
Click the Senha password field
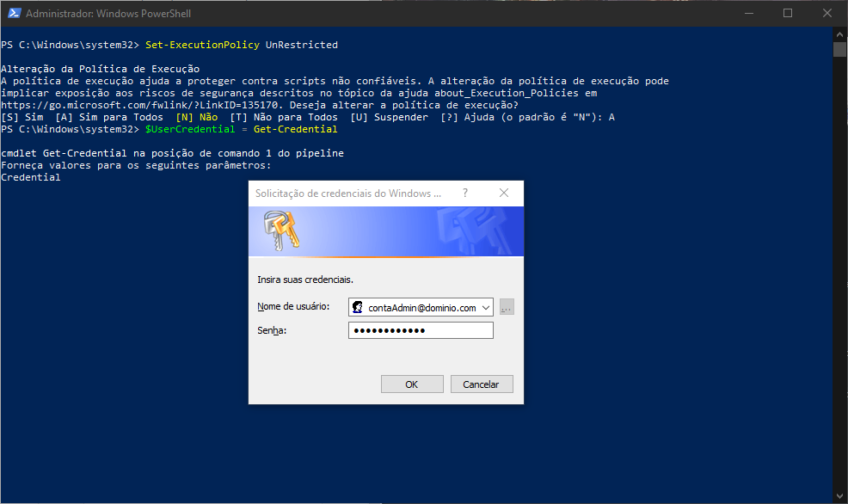coord(421,330)
